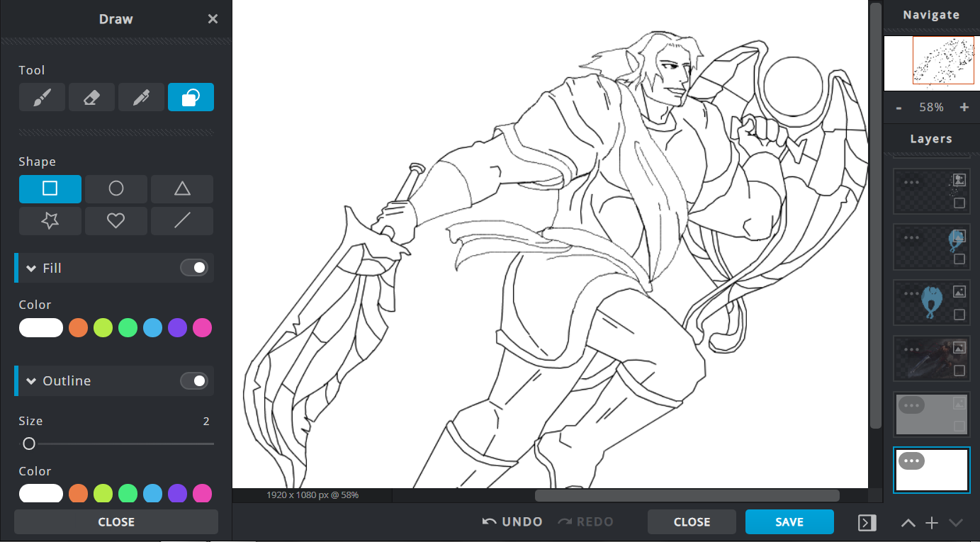Select the dark artwork layer thumbnail

coord(932,358)
